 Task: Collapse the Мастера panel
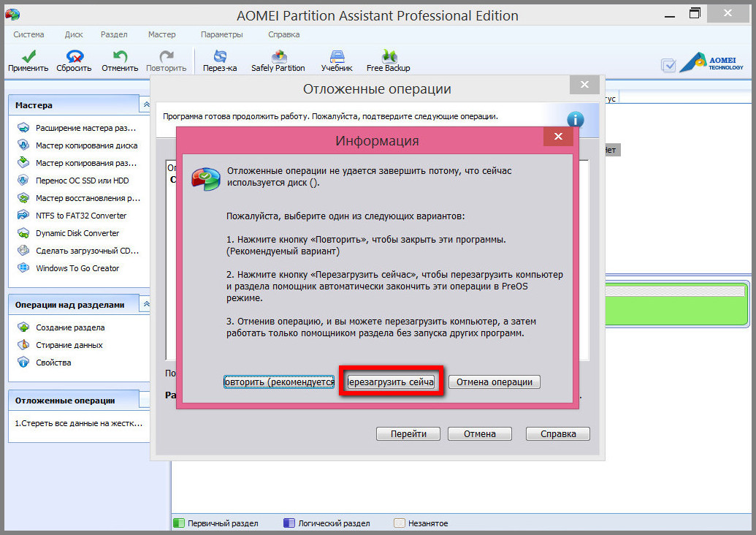[146, 105]
